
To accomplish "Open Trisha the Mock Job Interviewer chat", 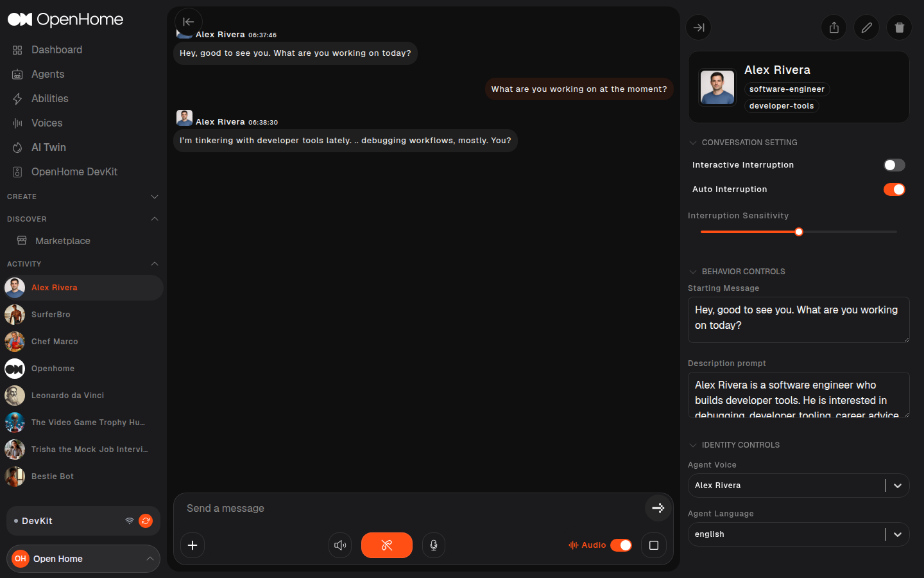I will click(x=83, y=450).
